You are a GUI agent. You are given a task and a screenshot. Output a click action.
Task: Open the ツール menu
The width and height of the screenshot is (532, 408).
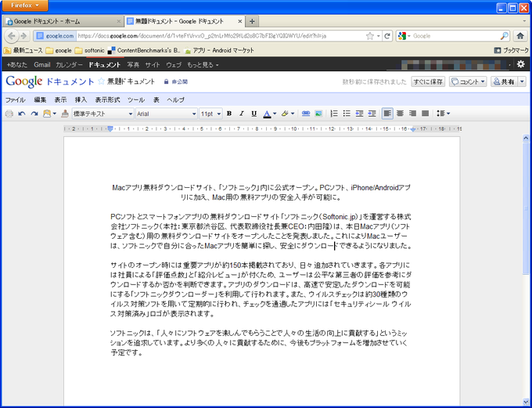(136, 100)
